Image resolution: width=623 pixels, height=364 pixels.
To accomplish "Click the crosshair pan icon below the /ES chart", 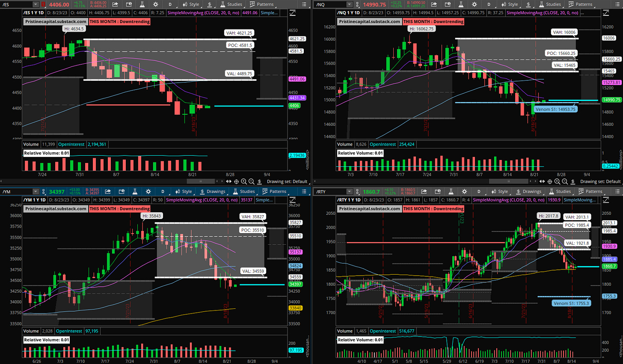I will 236,181.
